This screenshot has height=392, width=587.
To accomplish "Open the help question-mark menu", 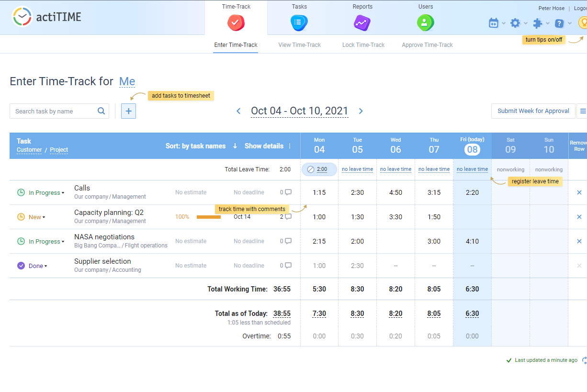I will click(x=559, y=23).
